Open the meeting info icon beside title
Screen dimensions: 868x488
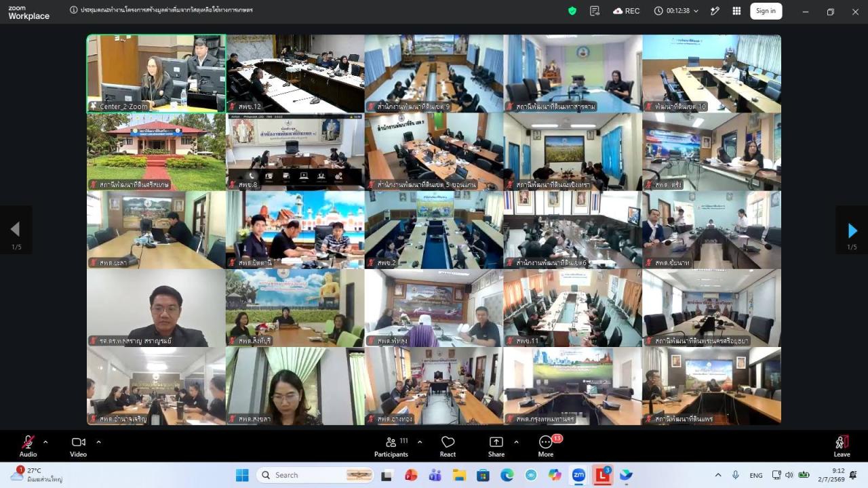point(73,10)
